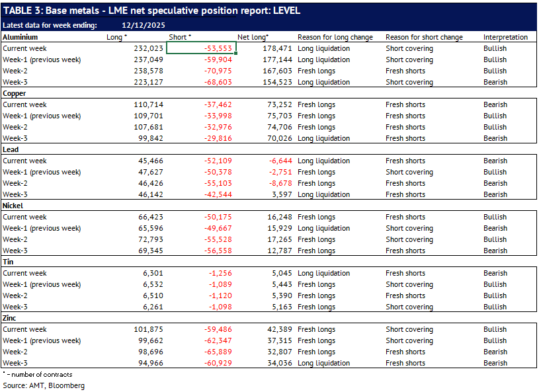Image resolution: width=539 pixels, height=392 pixels.
Task: Select the Lead section heading
Action: point(12,149)
